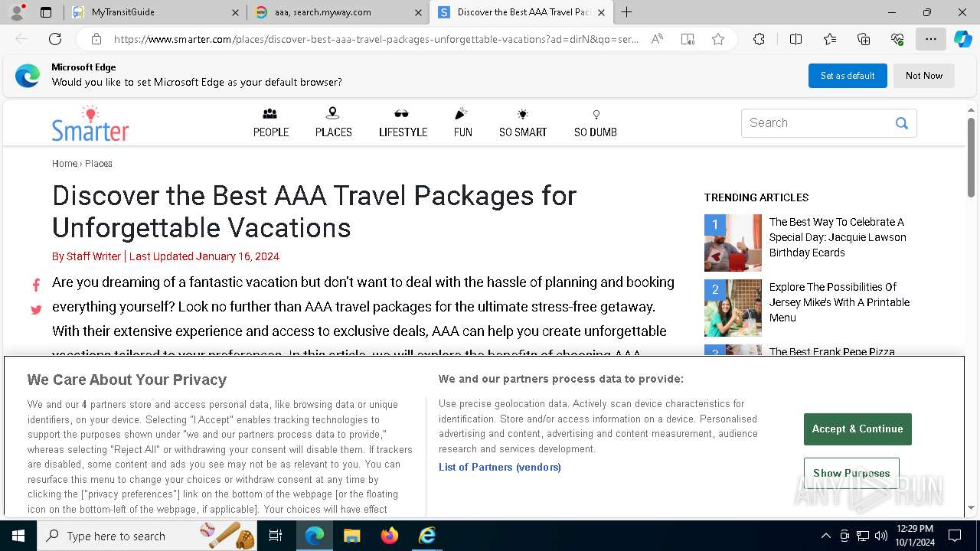View site information lock icon
The height and width of the screenshot is (551, 980).
(x=96, y=39)
